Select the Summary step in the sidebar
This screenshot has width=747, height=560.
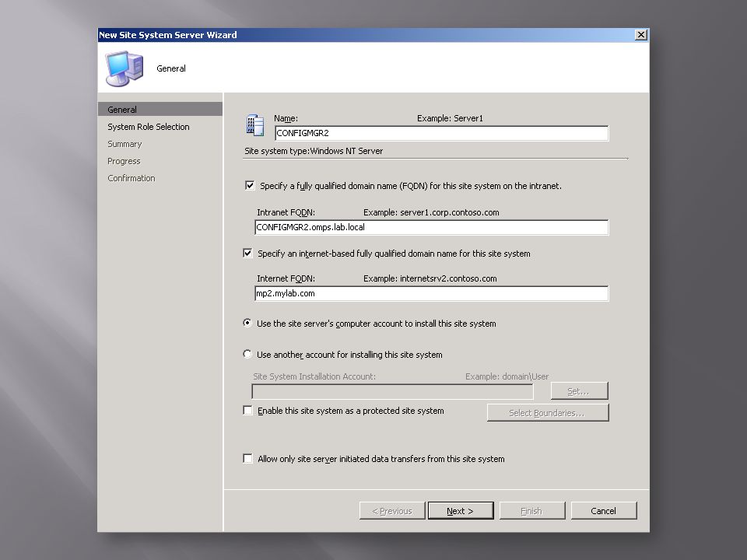(x=124, y=144)
